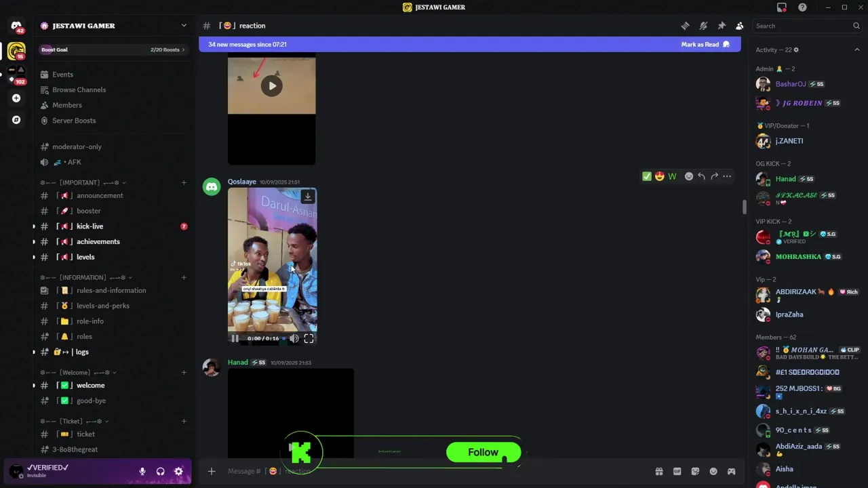Viewport: 868px width, 488px height.
Task: Open Boost Goal progress bar
Action: click(x=113, y=49)
